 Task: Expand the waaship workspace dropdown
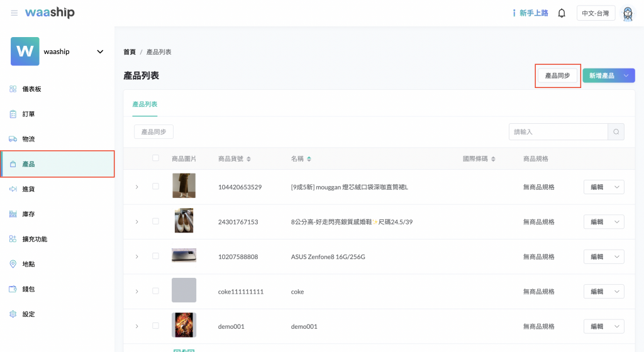[x=100, y=52]
